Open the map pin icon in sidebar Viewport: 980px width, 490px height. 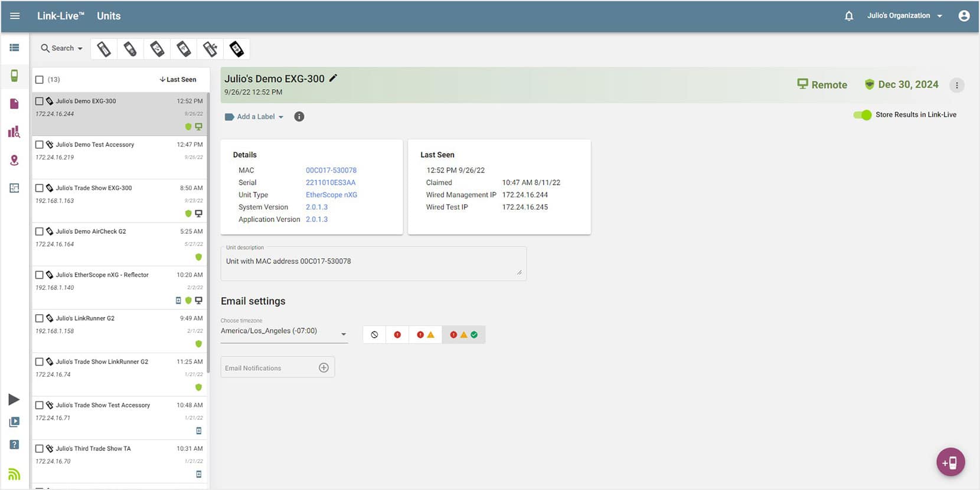coord(14,160)
